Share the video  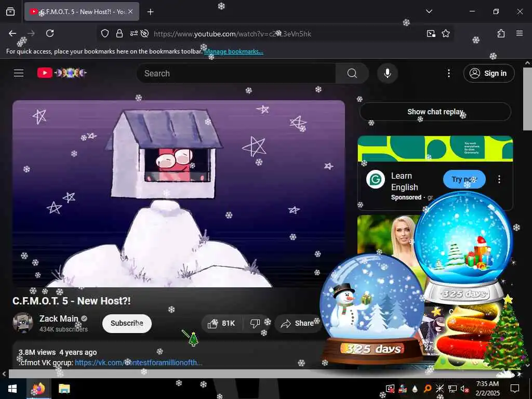[x=298, y=323]
